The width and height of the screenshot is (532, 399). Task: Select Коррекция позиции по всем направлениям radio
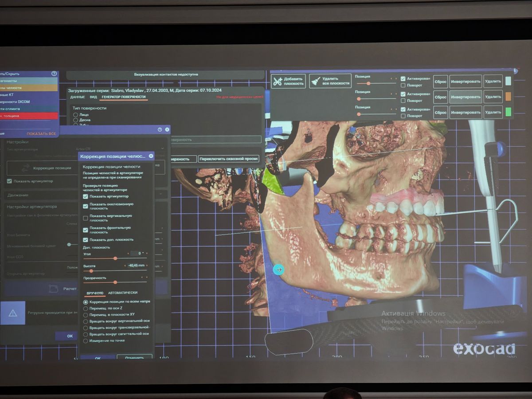coord(86,302)
